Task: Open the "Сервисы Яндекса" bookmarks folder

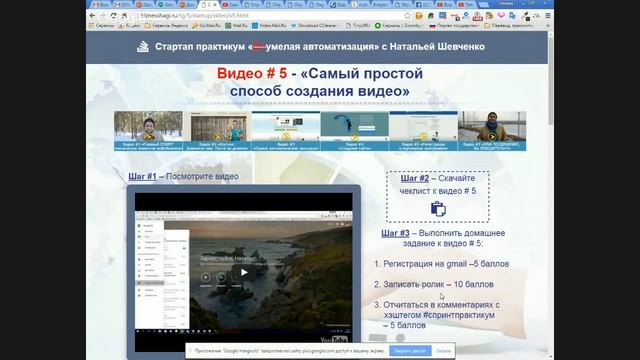Action: [167, 25]
